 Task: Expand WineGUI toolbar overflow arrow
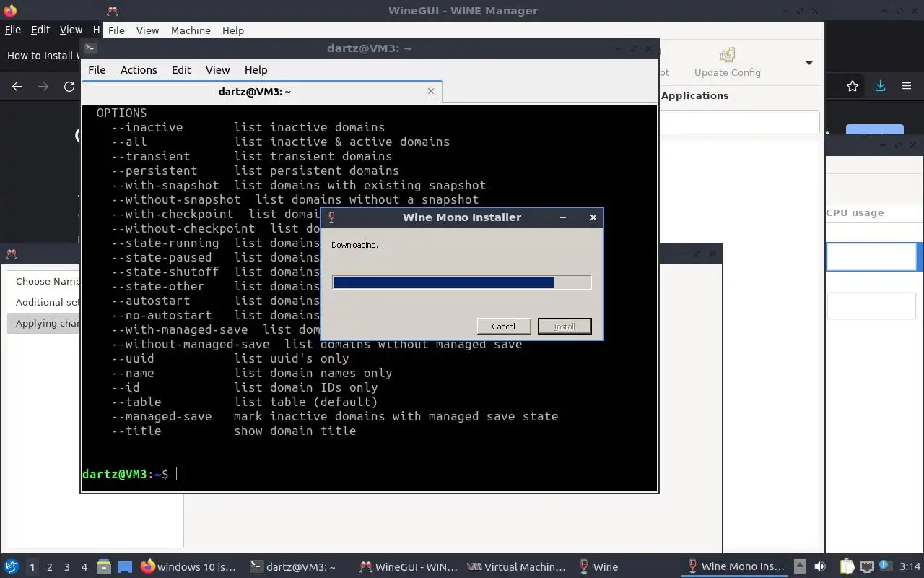pyautogui.click(x=809, y=63)
